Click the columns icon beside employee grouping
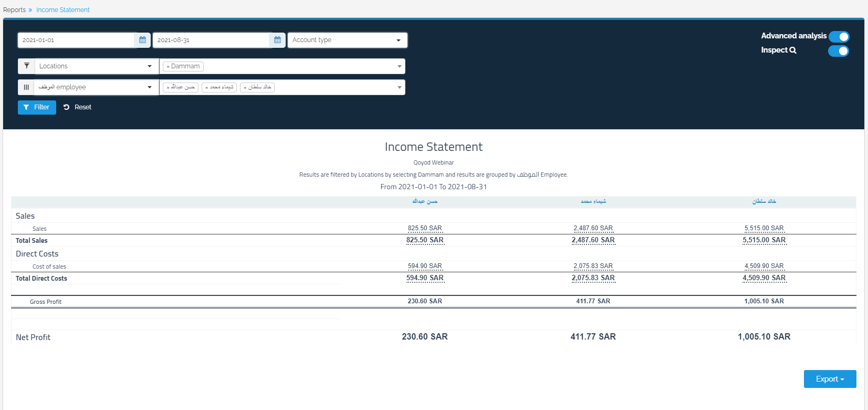 26,87
